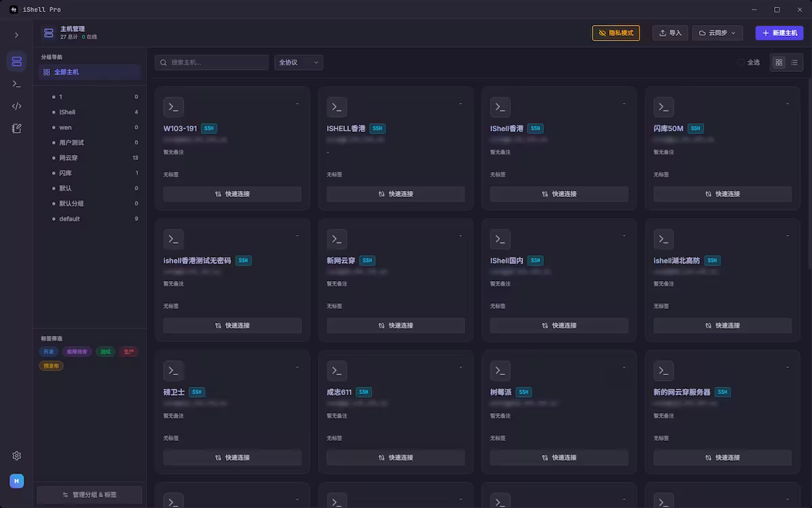Expand the 云同步 cloud sync dropdown

tap(717, 33)
